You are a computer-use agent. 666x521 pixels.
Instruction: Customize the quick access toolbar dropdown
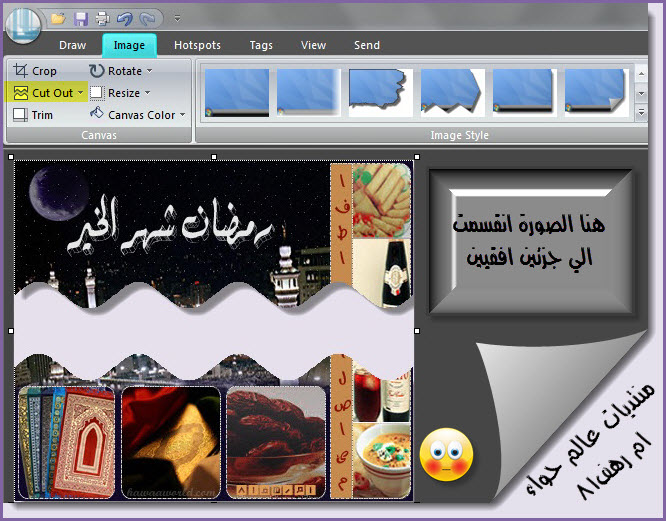(177, 18)
